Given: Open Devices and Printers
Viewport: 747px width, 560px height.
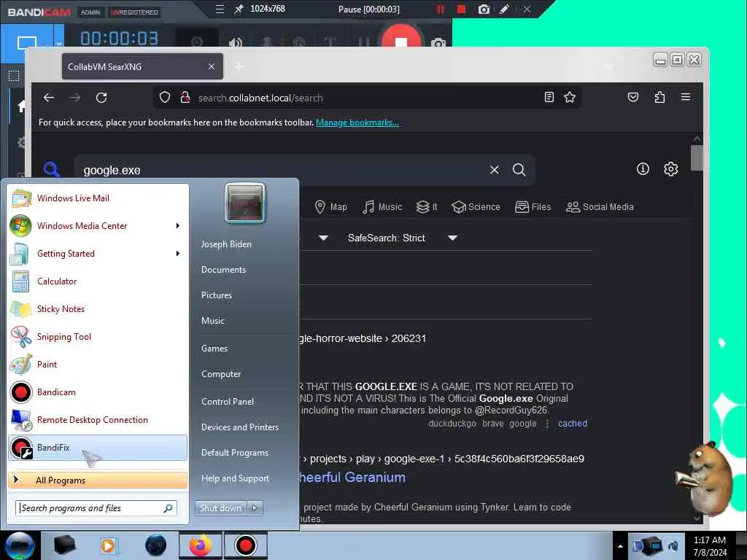Looking at the screenshot, I should 239,427.
